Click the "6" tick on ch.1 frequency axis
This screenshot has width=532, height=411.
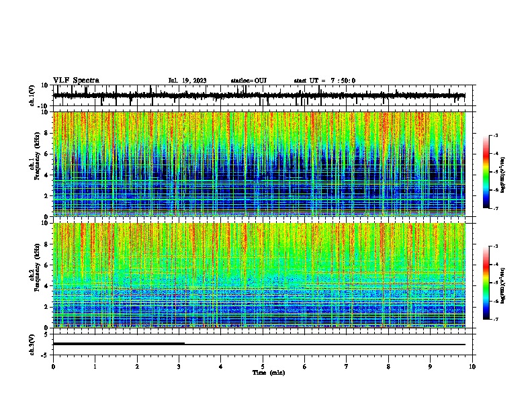click(x=47, y=154)
